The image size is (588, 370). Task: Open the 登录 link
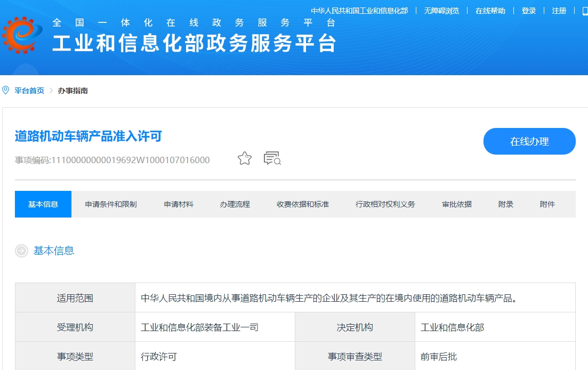click(x=528, y=11)
